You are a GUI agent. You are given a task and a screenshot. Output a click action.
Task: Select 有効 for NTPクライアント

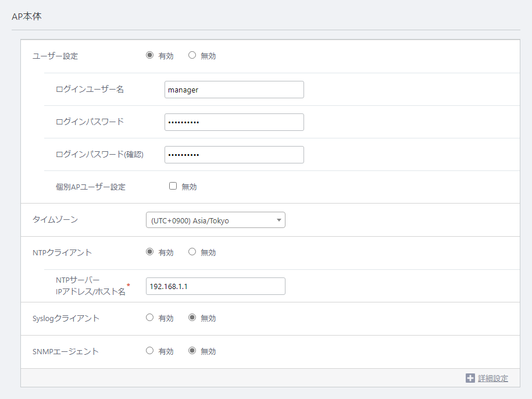coord(149,252)
